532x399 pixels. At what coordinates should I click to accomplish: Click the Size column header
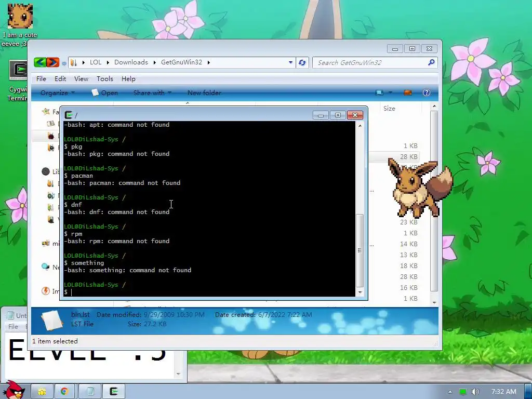(389, 109)
